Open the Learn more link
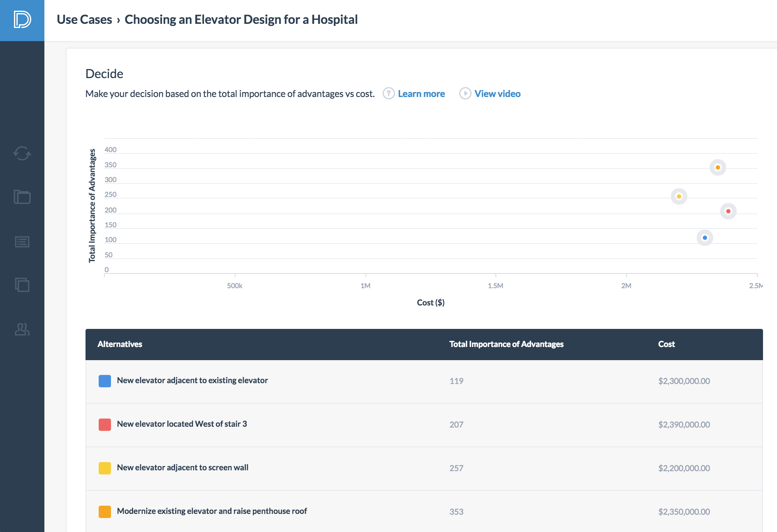This screenshot has width=777, height=532. (421, 94)
